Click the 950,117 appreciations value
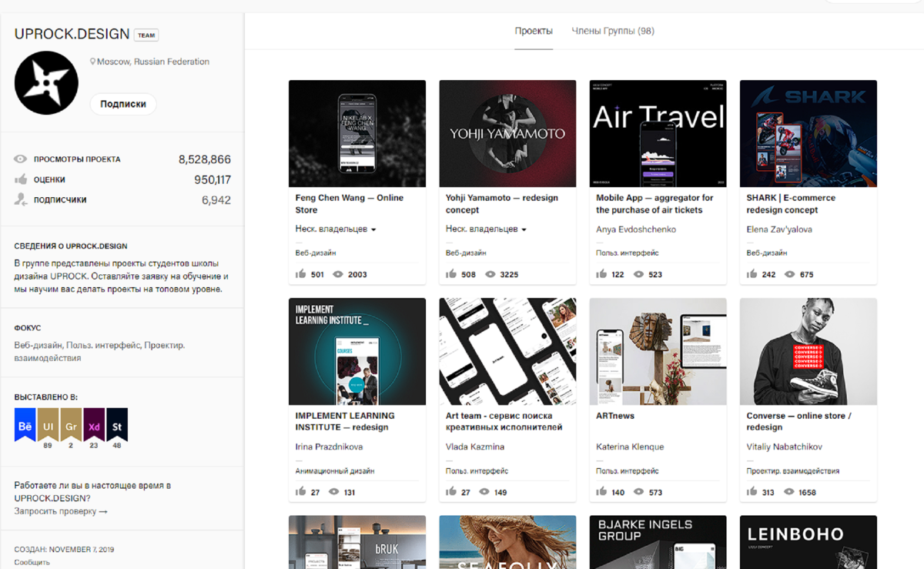Viewport: 924px width, 569px height. click(213, 179)
